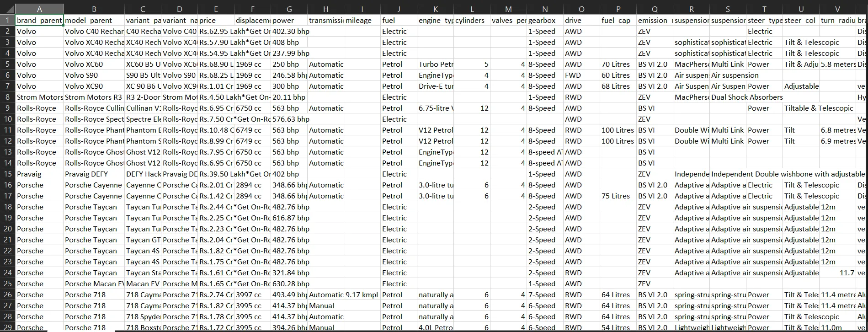Select column G header
This screenshot has width=868, height=332.
pyautogui.click(x=289, y=9)
